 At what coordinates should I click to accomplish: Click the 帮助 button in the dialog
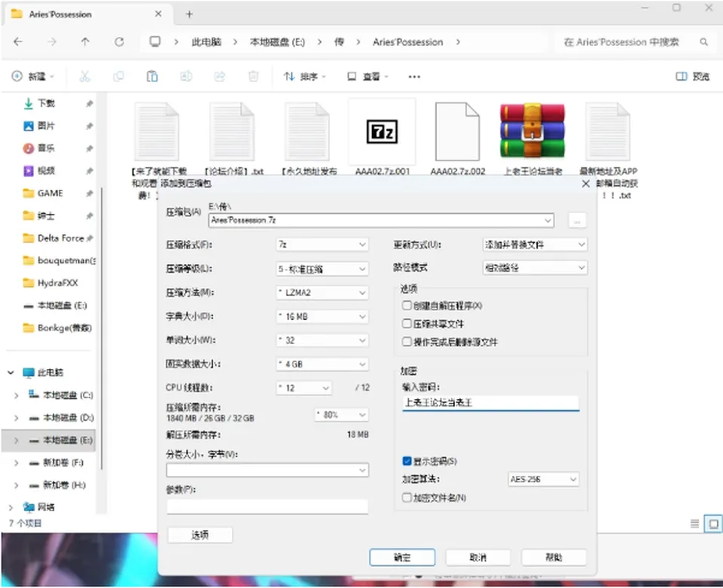click(x=554, y=558)
